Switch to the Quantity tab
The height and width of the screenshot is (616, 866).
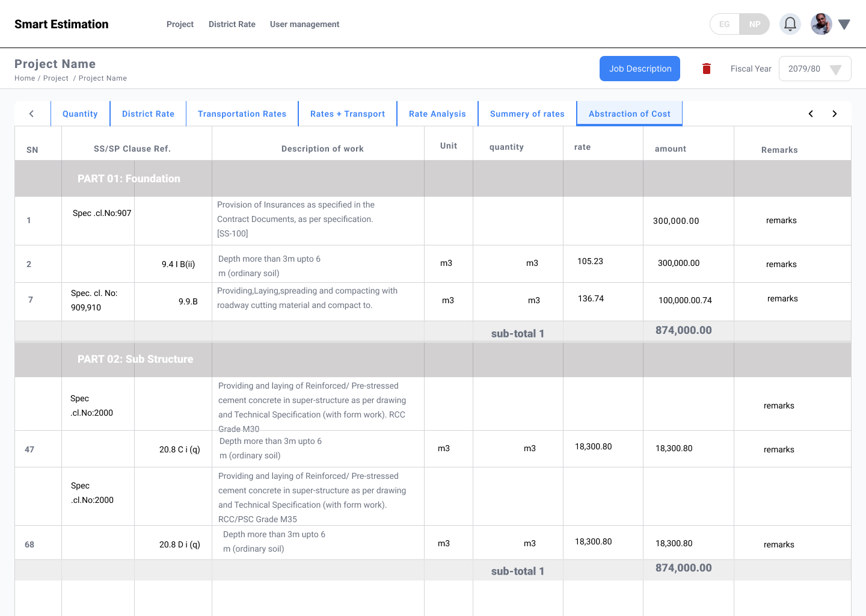[x=80, y=114]
